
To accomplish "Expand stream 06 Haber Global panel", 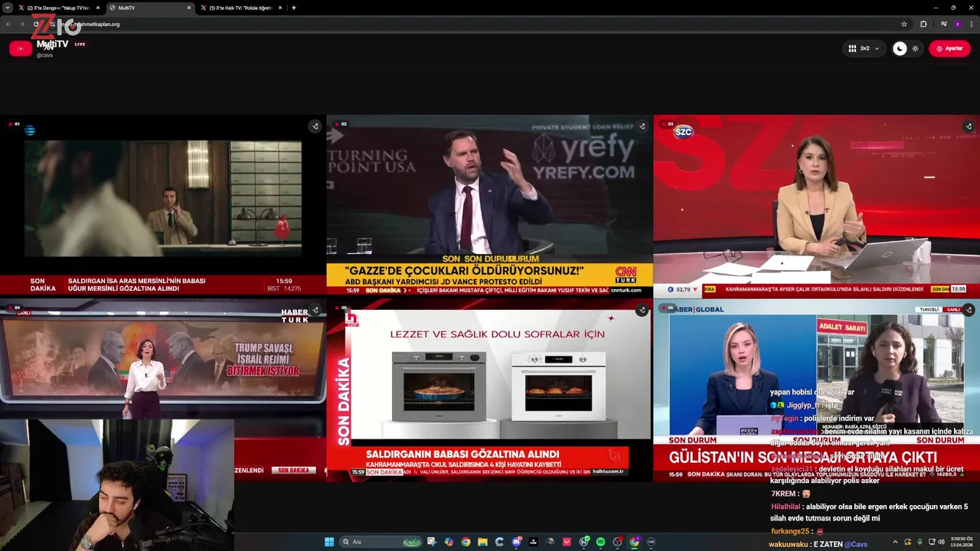I will click(x=969, y=310).
